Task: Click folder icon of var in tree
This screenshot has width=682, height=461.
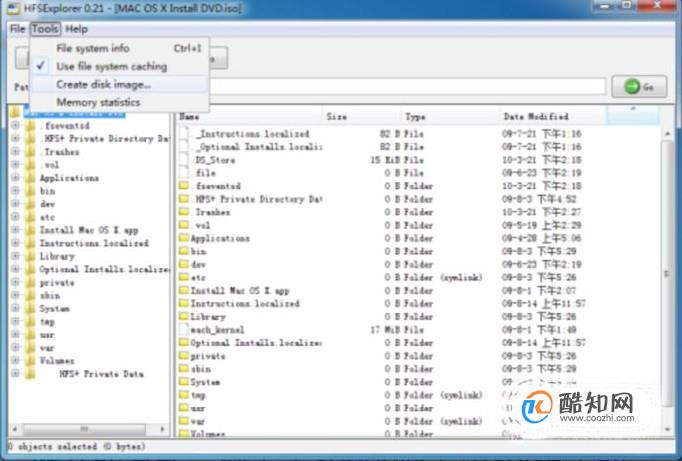Action: tap(30, 347)
